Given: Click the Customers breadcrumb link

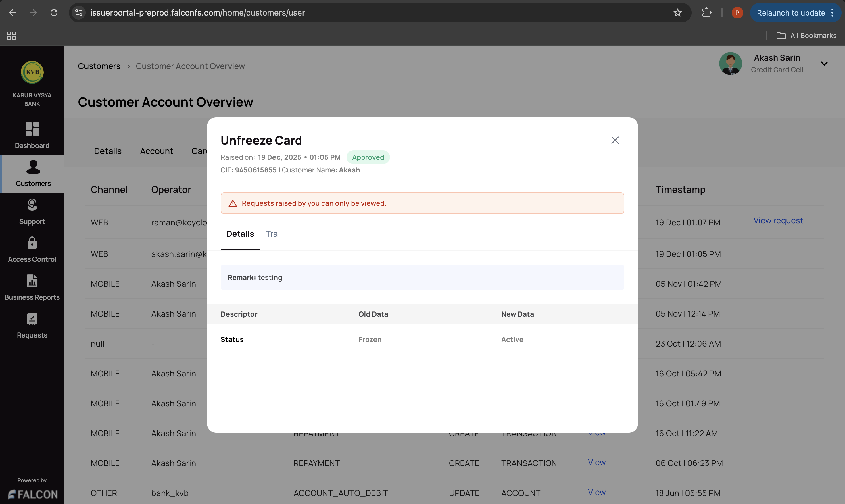Looking at the screenshot, I should pyautogui.click(x=99, y=66).
